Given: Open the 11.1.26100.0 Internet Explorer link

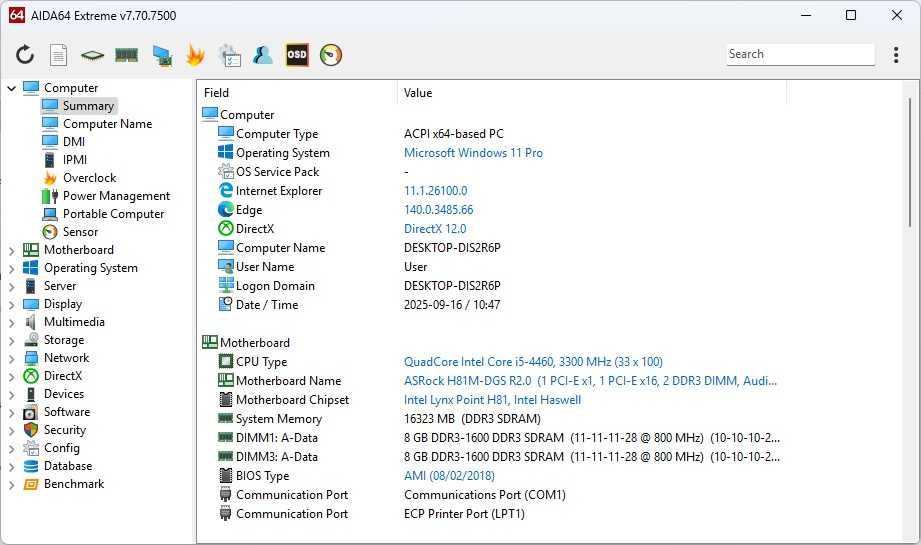Looking at the screenshot, I should 435,191.
